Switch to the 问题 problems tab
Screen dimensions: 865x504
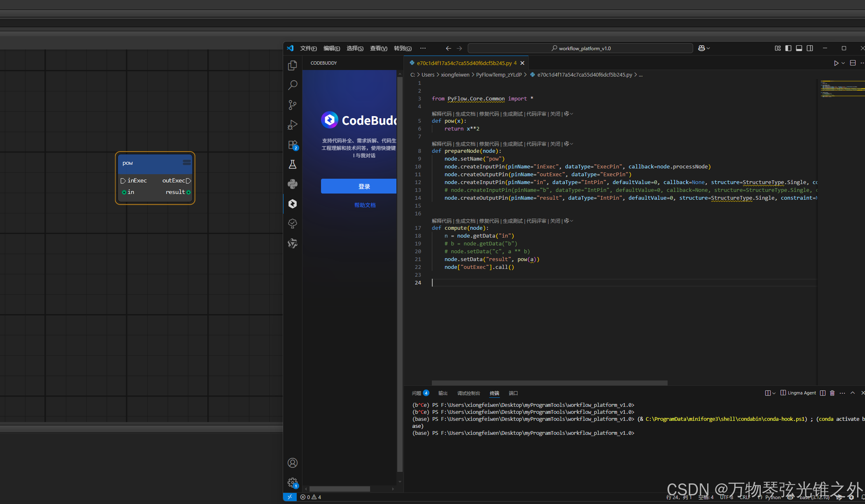point(417,393)
